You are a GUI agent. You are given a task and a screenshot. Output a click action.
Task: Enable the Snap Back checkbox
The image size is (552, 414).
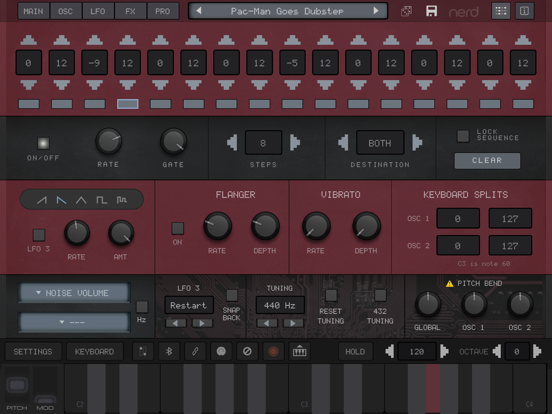(232, 295)
